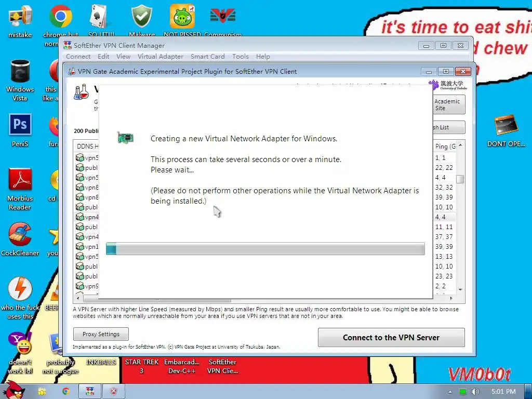Screen dimensions: 532x399
Task: Click the network adapter card icon
Action: [126, 138]
